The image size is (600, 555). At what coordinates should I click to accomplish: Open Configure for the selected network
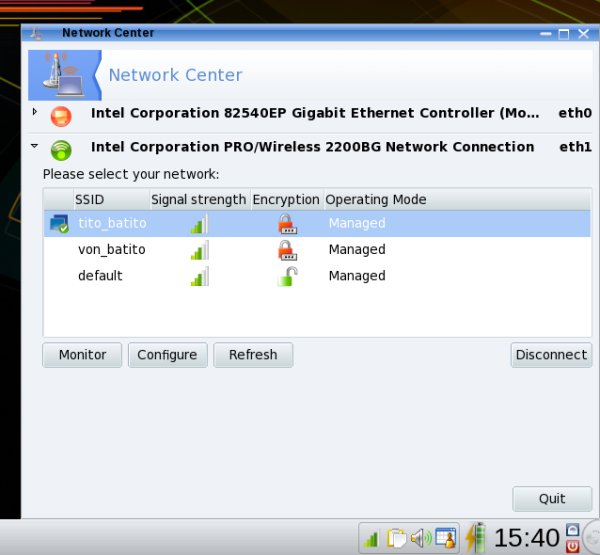(168, 355)
